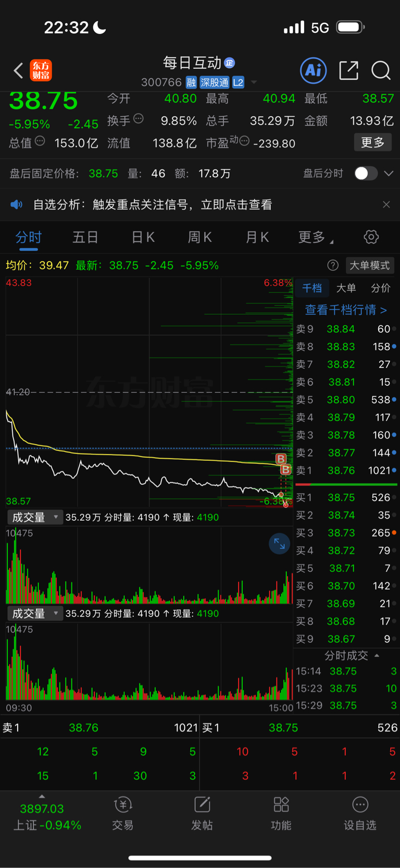Toggle 大单模式 mode

pos(370,265)
